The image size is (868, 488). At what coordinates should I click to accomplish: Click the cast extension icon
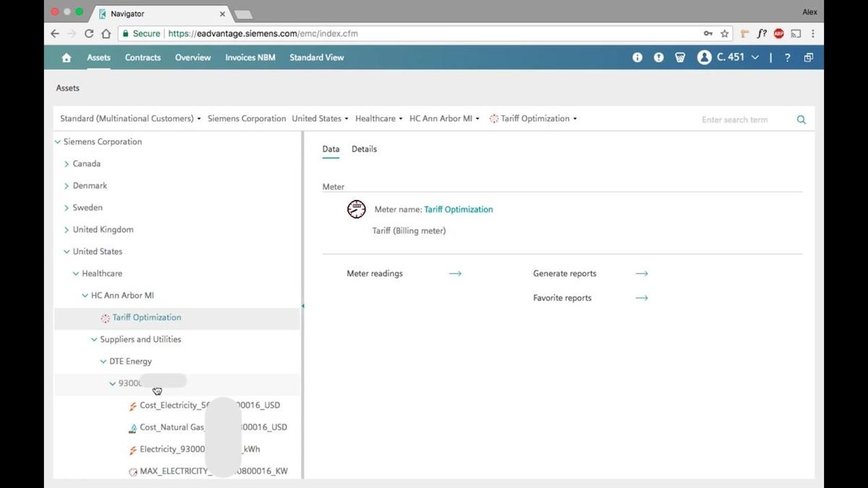pyautogui.click(x=796, y=33)
